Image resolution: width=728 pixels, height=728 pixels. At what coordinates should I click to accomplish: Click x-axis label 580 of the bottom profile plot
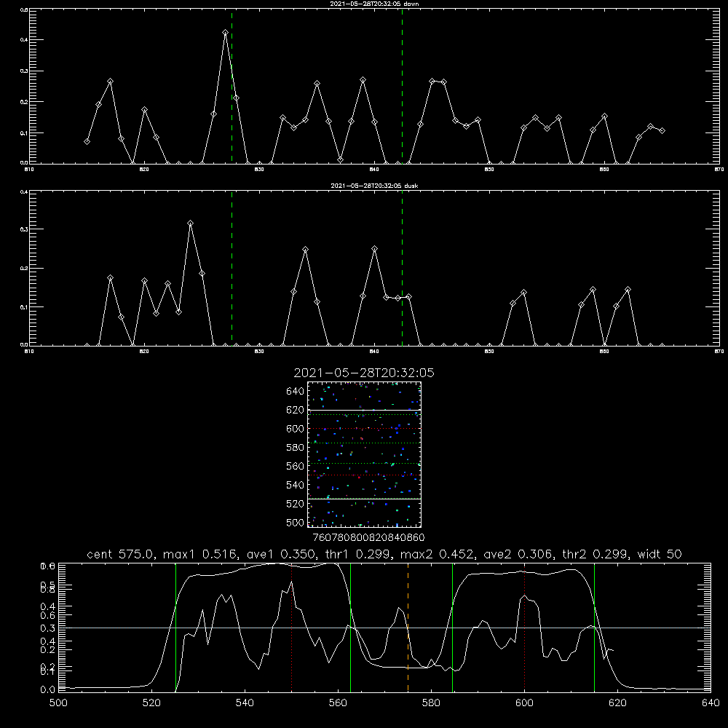point(431,703)
